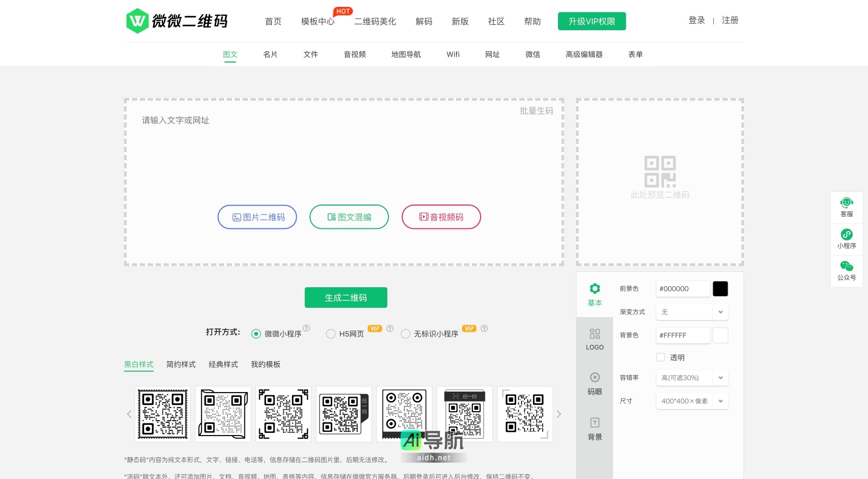The image size is (868, 479).
Task: Switch to the 名片 tab
Action: (270, 54)
